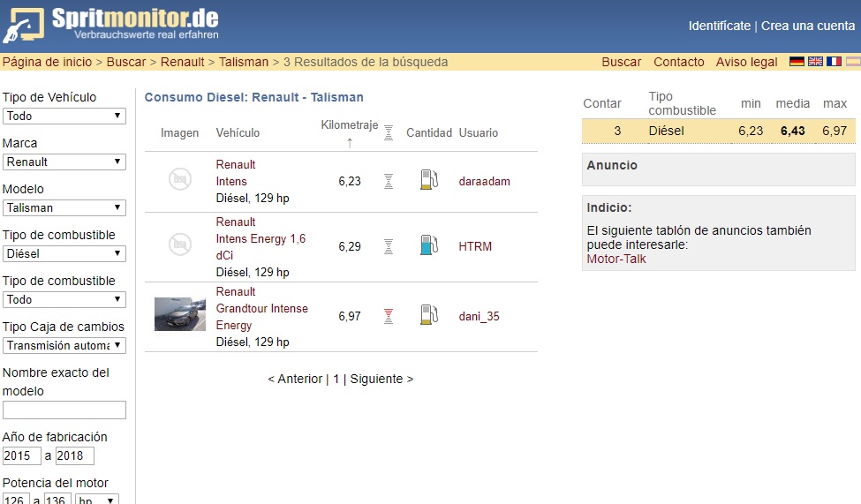Open Buscar breadcrumb link
The height and width of the screenshot is (504, 861).
(126, 62)
